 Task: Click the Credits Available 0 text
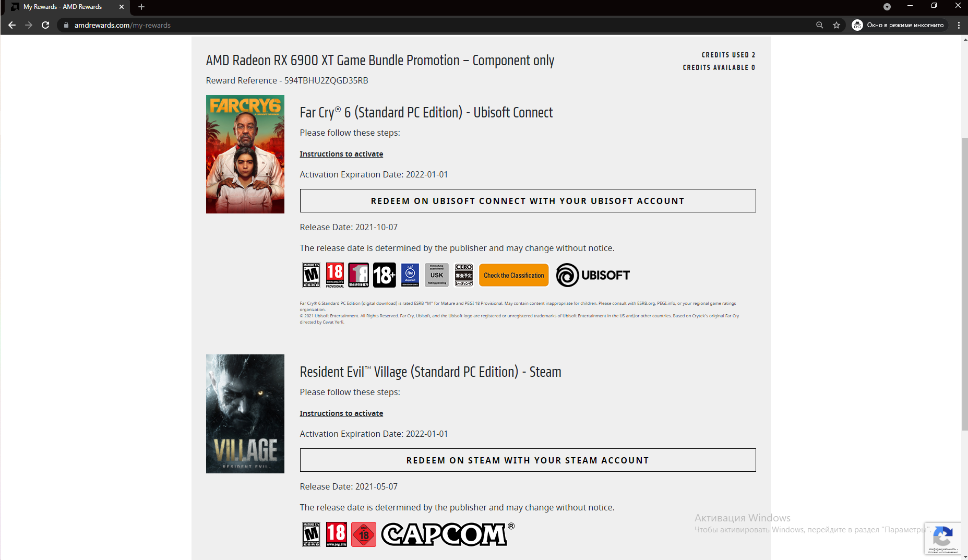click(x=719, y=67)
